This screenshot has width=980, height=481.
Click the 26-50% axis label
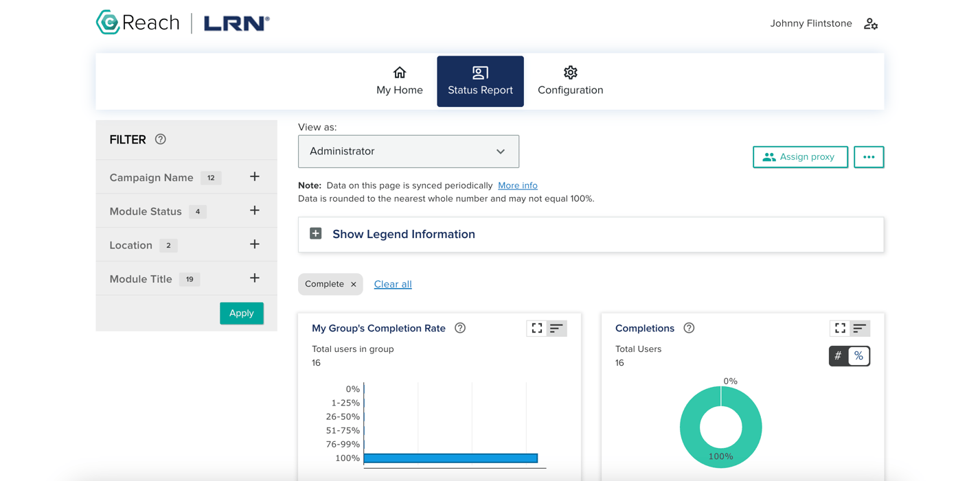click(343, 417)
